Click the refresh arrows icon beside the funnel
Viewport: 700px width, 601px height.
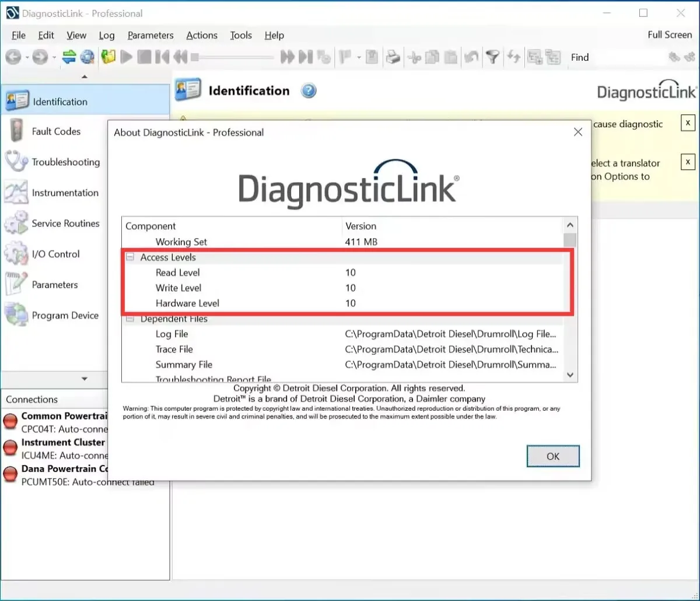click(x=514, y=57)
